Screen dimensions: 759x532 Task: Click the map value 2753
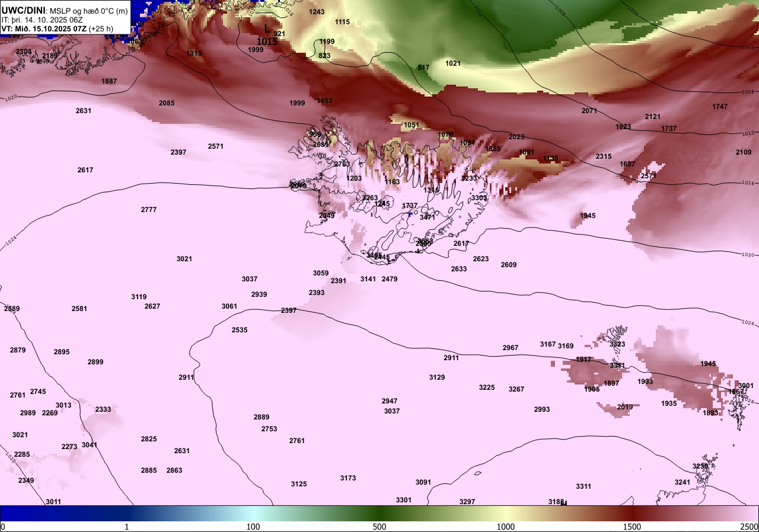click(269, 429)
